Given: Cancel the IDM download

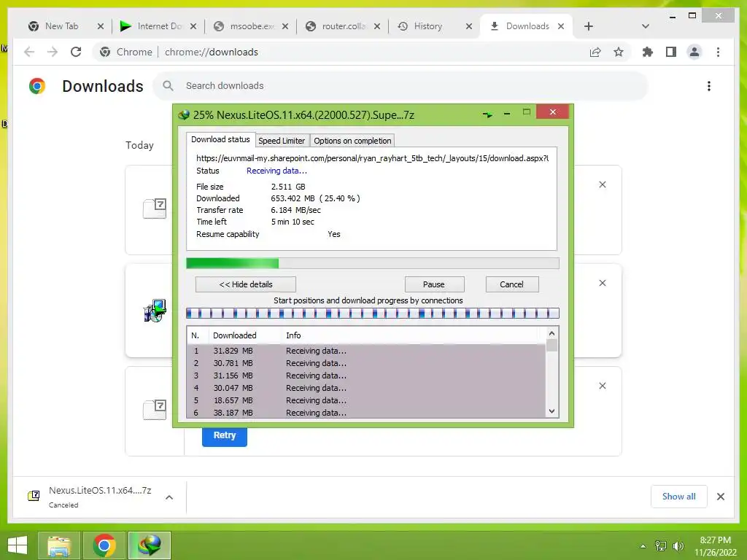Looking at the screenshot, I should 511,284.
